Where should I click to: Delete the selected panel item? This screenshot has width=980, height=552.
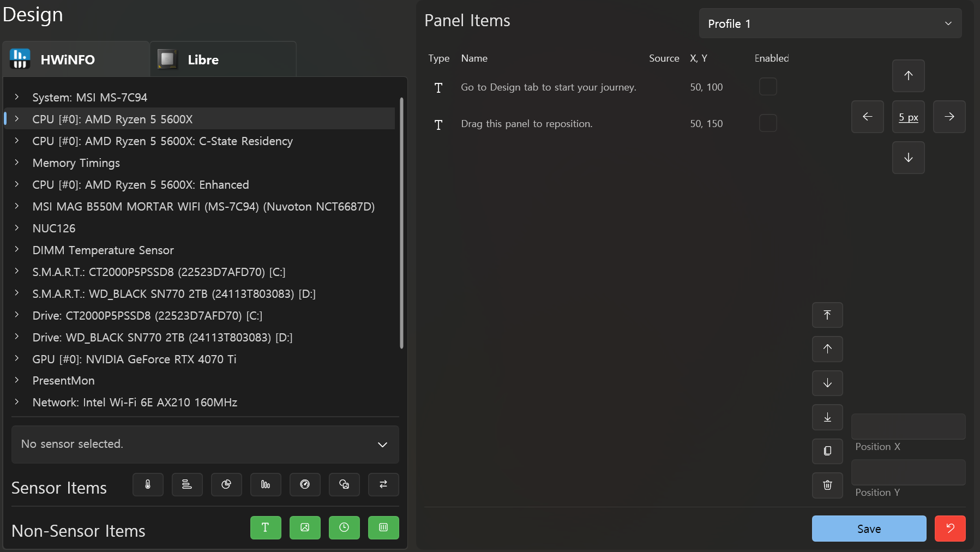point(827,485)
